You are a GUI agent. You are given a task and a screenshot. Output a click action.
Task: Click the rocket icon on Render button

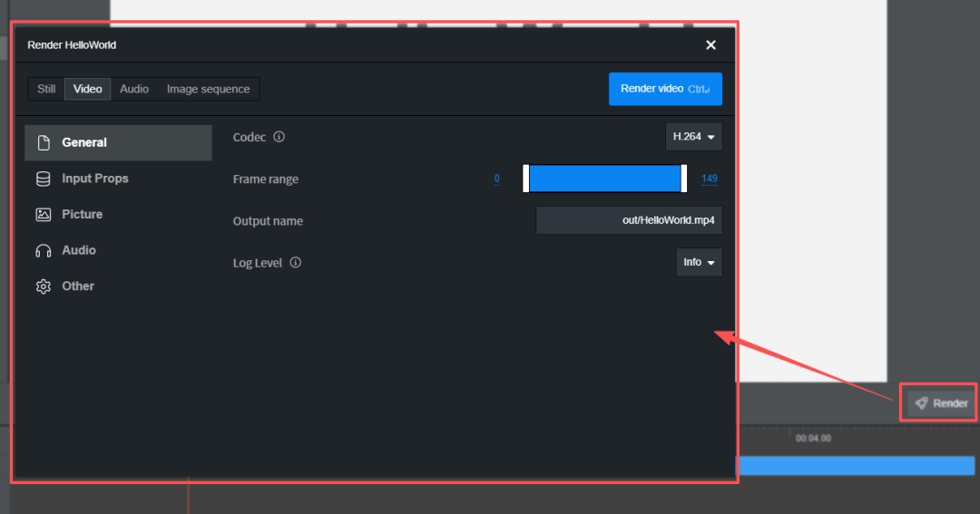[921, 403]
